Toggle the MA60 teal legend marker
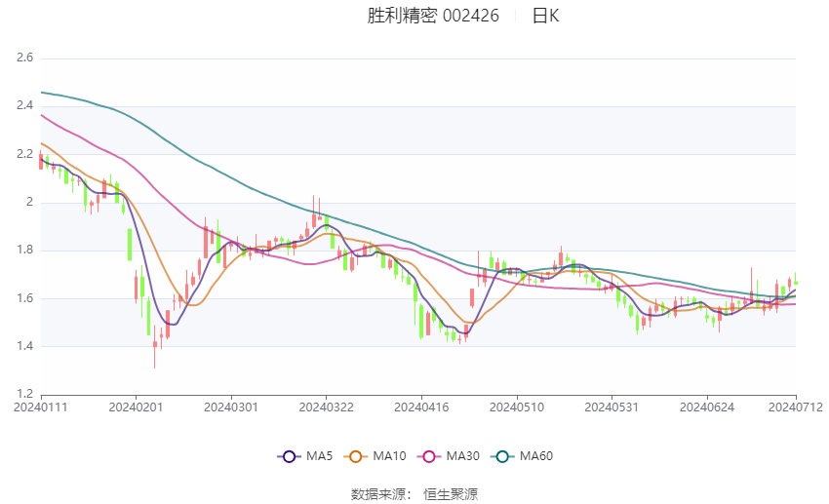The width and height of the screenshot is (829, 504). point(502,456)
